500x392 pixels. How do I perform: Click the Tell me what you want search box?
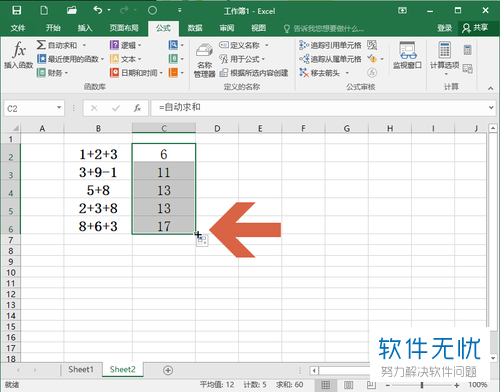point(324,29)
